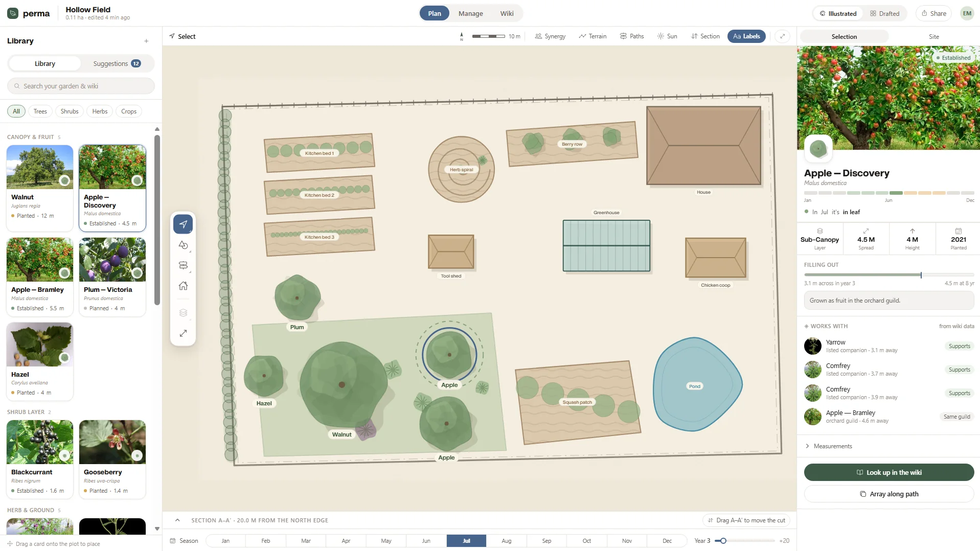
Task: Click Array along path button
Action: click(x=888, y=494)
